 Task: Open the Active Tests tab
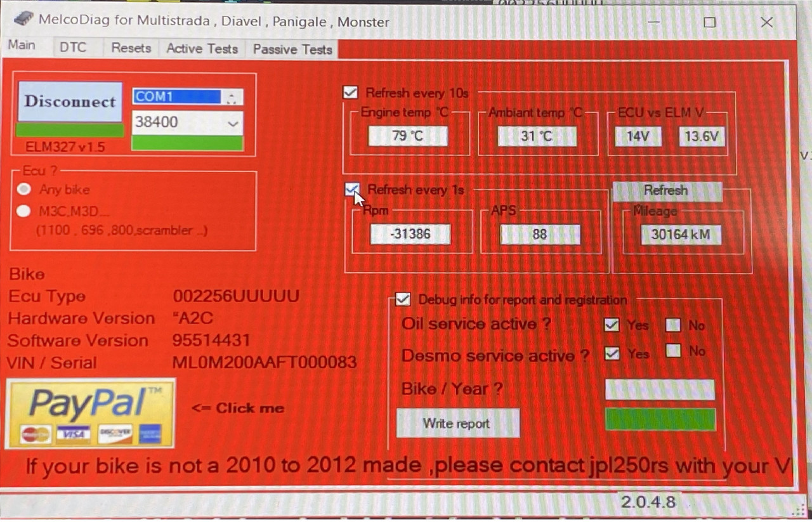tap(202, 49)
